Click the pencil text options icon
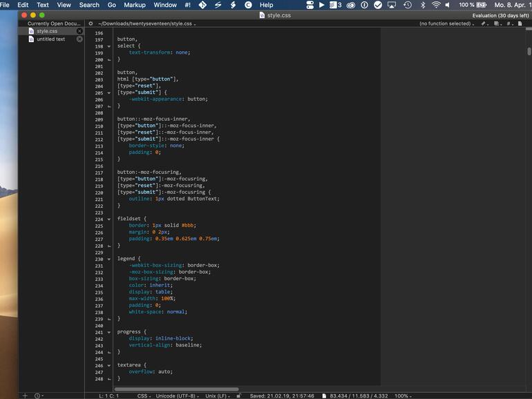The image size is (532, 399). (x=484, y=23)
